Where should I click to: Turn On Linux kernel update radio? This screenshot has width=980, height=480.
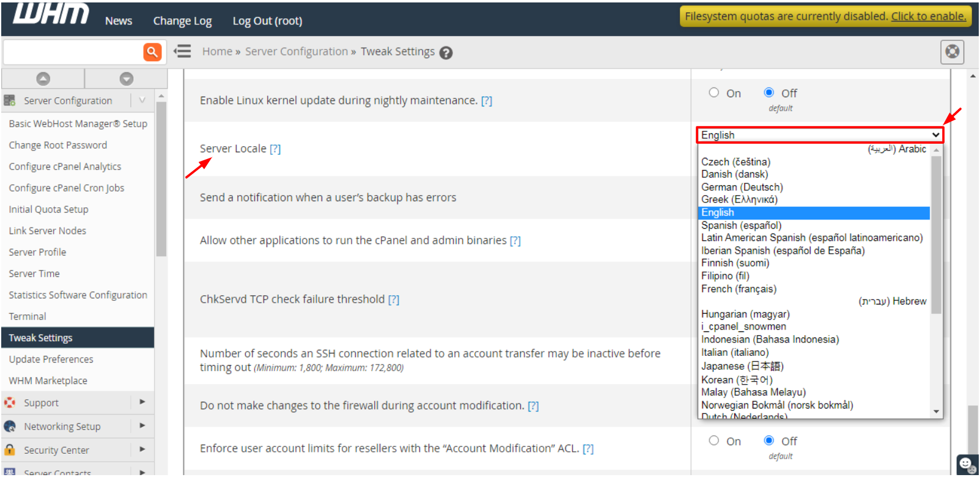coord(713,93)
